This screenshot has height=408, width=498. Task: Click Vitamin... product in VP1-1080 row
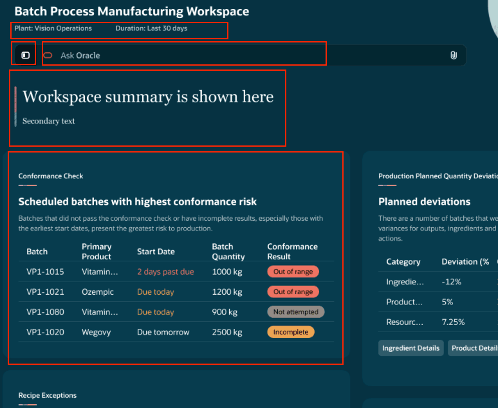[x=100, y=312]
